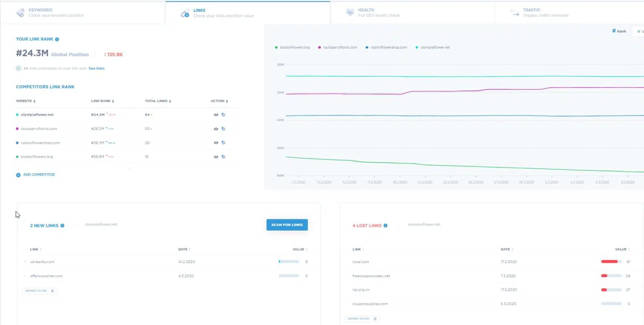Toggle visibility eye for bostonflowers.org

(216, 157)
